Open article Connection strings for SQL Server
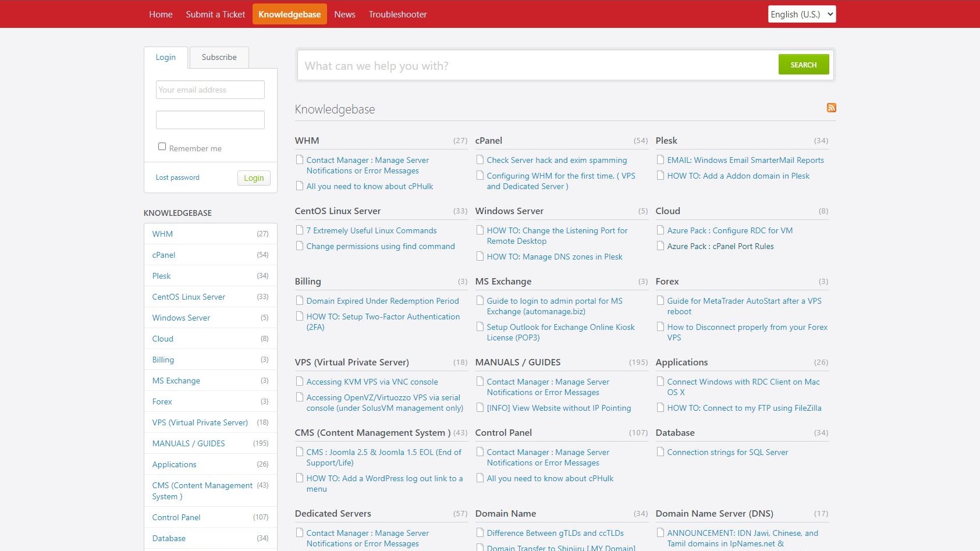The image size is (980, 551). pyautogui.click(x=727, y=452)
